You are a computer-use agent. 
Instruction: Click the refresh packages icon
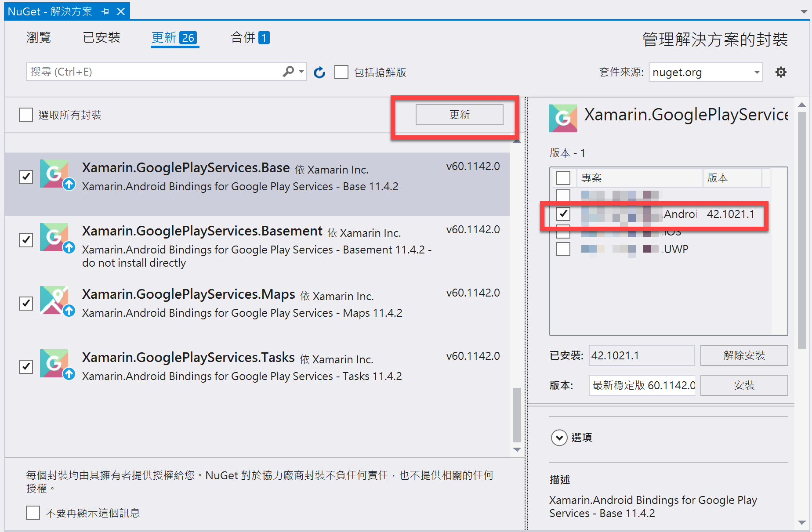point(319,72)
